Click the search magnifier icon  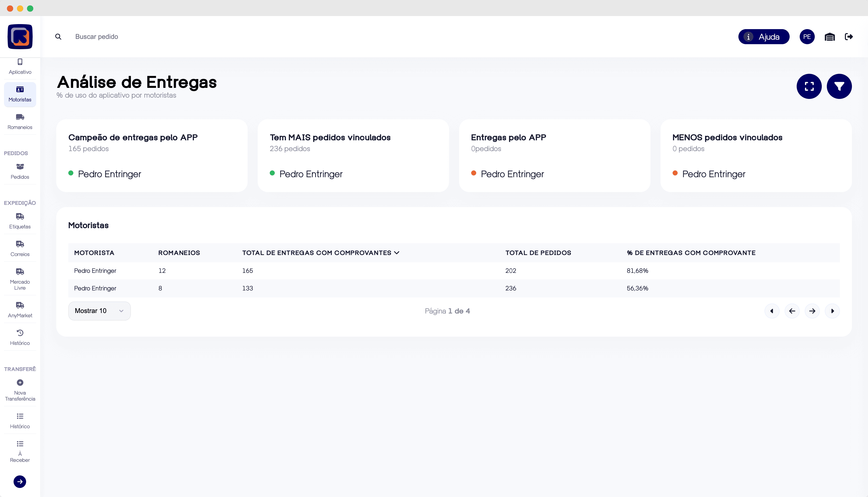[x=58, y=37]
